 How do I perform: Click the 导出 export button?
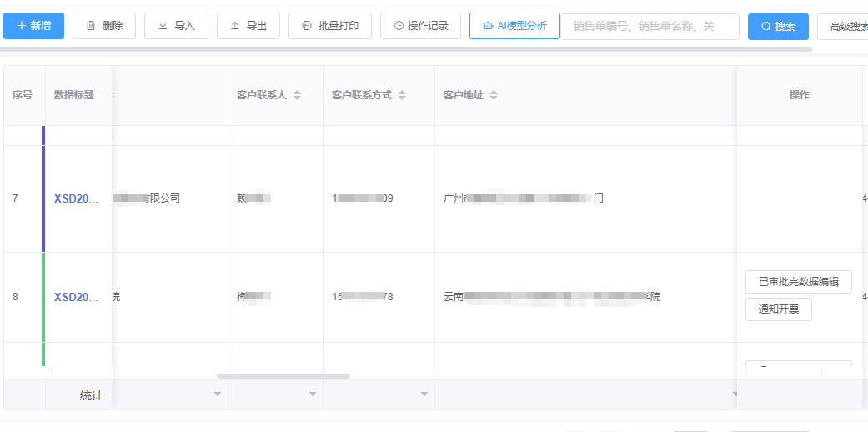tap(248, 26)
